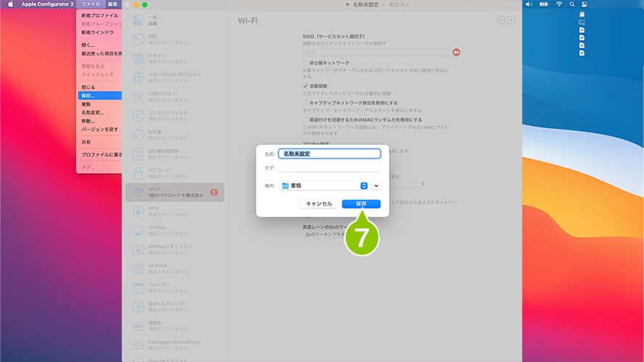Select the 照会したカレンダー payload icon
The height and width of the screenshot is (362, 644).
pos(138,306)
